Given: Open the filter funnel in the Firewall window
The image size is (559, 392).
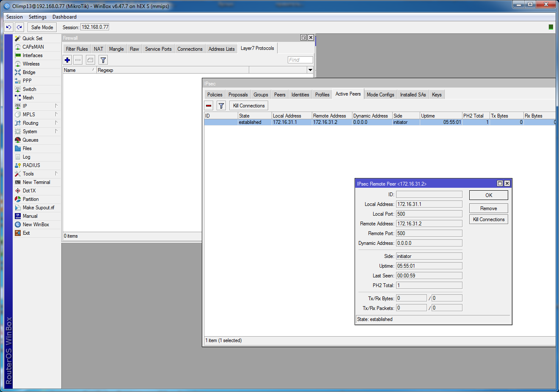Looking at the screenshot, I should coord(103,60).
